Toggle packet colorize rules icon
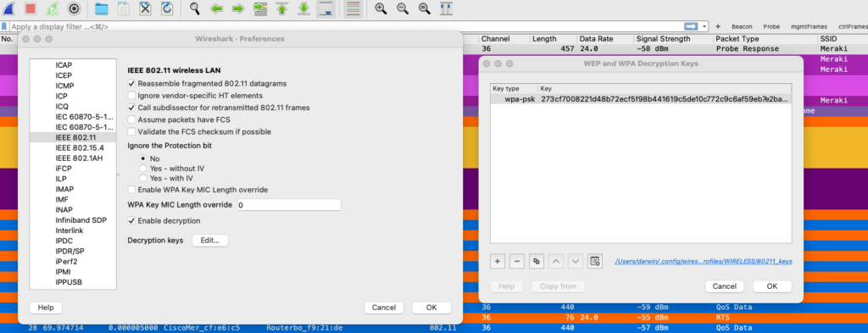868x333 pixels. tap(353, 8)
